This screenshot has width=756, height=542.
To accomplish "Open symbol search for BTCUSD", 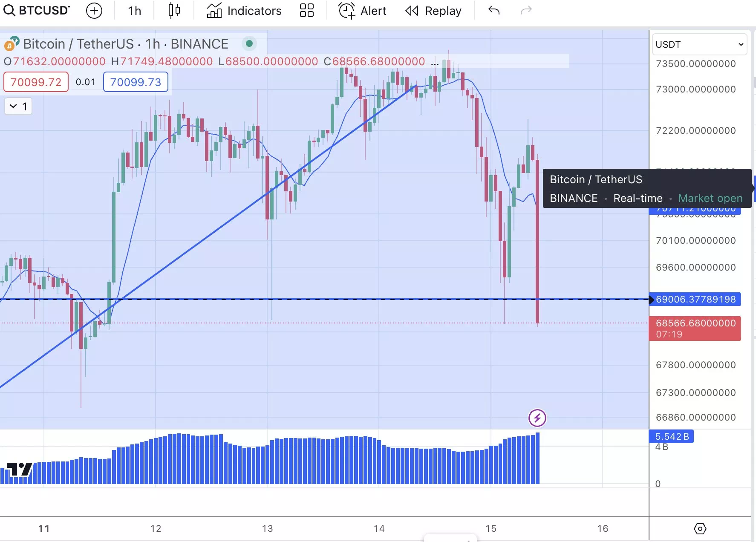I will point(36,11).
